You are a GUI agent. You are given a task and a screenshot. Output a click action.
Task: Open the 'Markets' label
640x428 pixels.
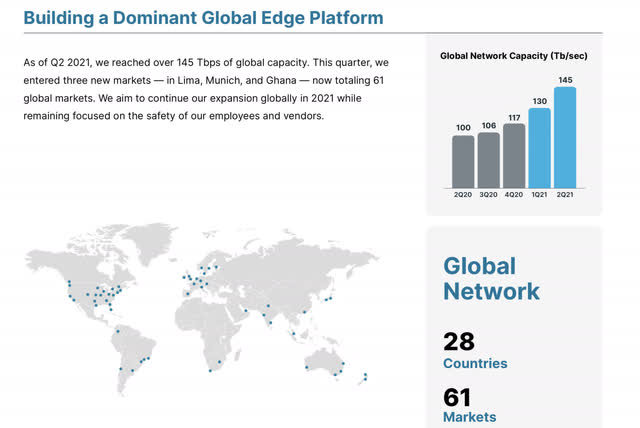coord(469,417)
